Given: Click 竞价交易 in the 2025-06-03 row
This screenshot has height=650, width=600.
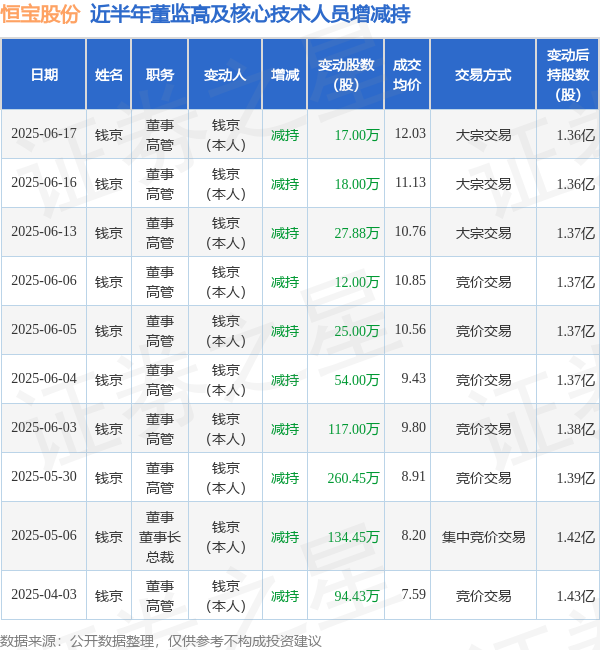Looking at the screenshot, I should (x=483, y=429).
